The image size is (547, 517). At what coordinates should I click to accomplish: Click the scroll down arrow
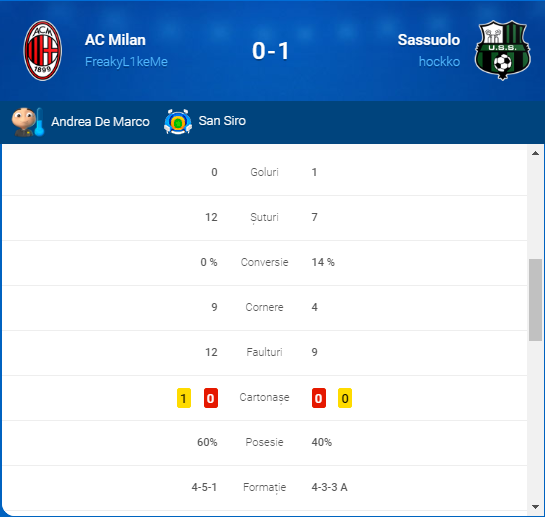[535, 507]
